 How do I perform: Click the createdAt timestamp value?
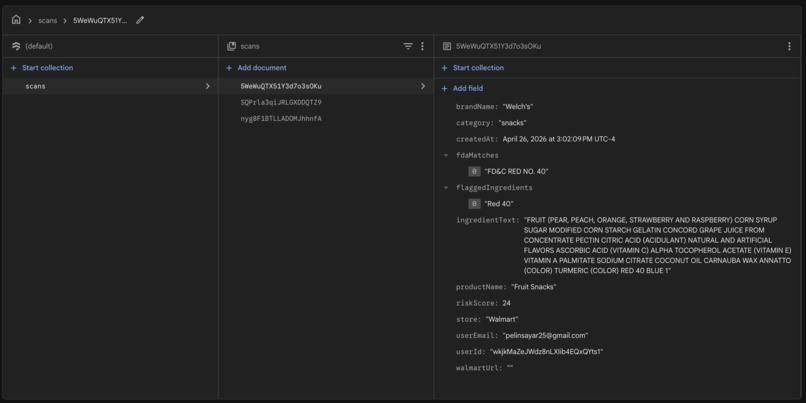[559, 139]
